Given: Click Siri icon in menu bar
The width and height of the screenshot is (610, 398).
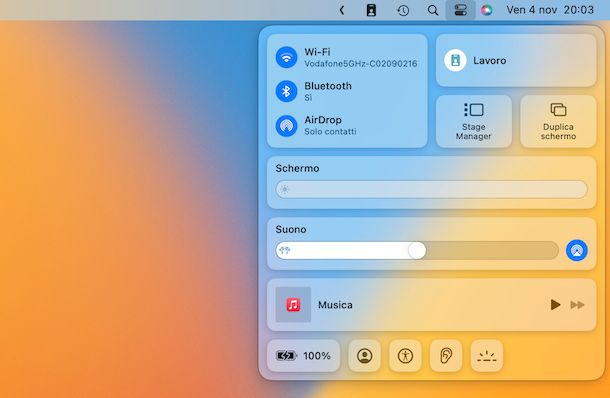Looking at the screenshot, I should click(486, 10).
